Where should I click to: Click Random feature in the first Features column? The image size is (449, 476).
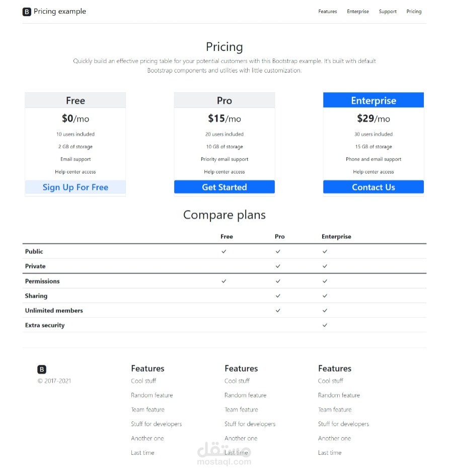click(x=152, y=395)
